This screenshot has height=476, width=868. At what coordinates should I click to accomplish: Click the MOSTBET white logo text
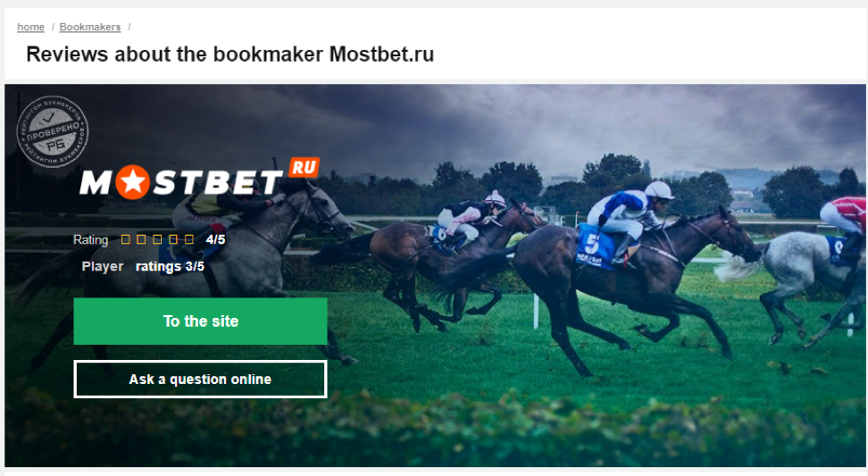[x=182, y=182]
